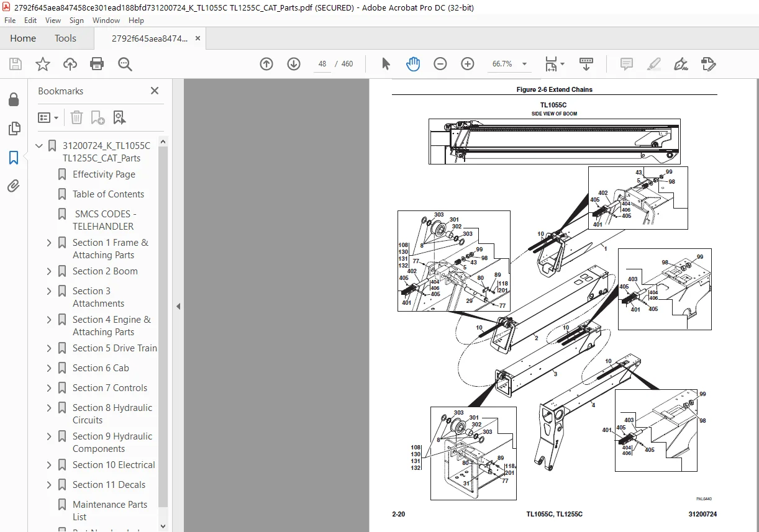Click the page number field showing 48
This screenshot has height=532, width=759.
[322, 64]
